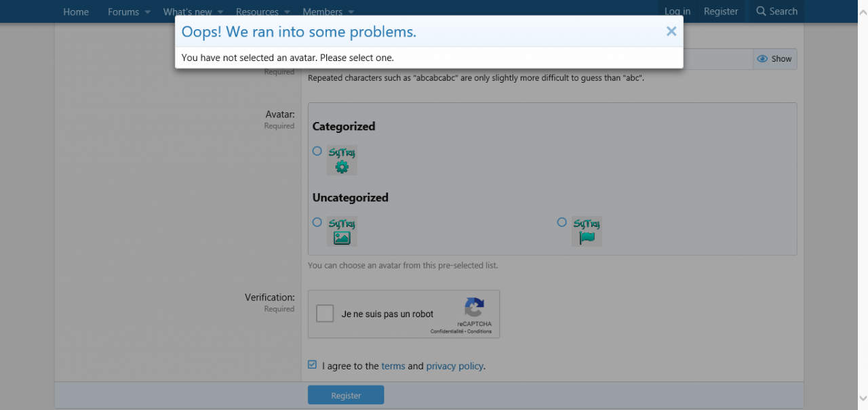Click the reCAPTCHA logo icon
Viewport: 868px width, 410px height.
(474, 308)
